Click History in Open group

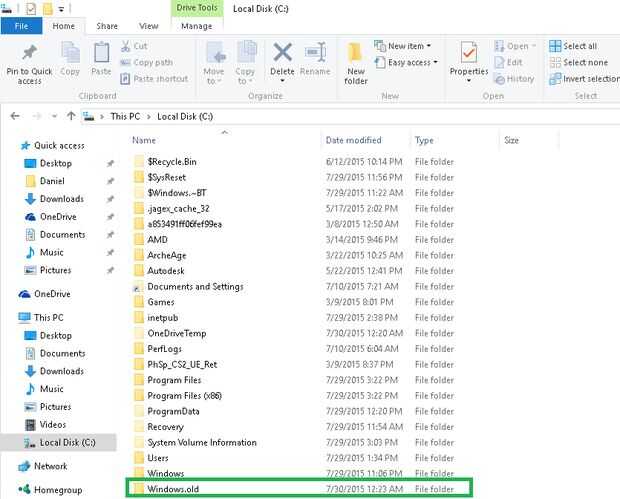pos(514,79)
